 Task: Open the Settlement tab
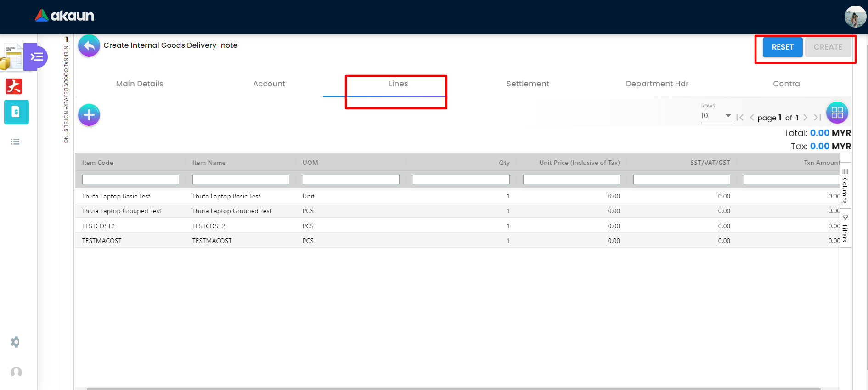click(x=527, y=84)
